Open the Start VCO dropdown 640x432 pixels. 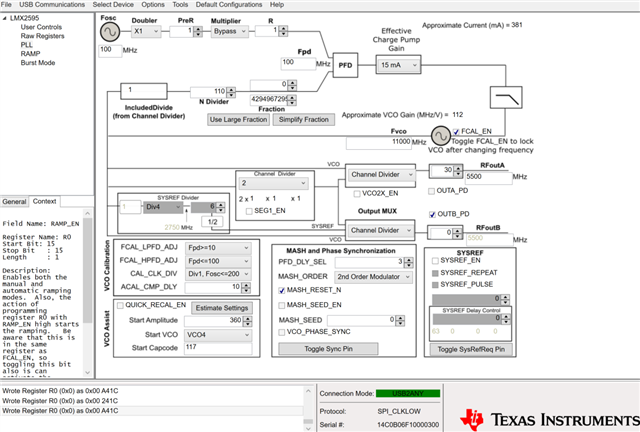(x=218, y=335)
